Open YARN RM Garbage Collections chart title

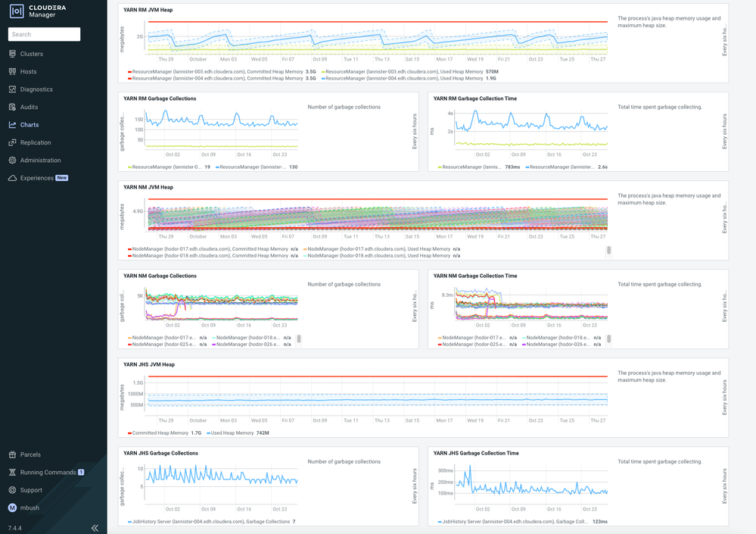click(160, 98)
